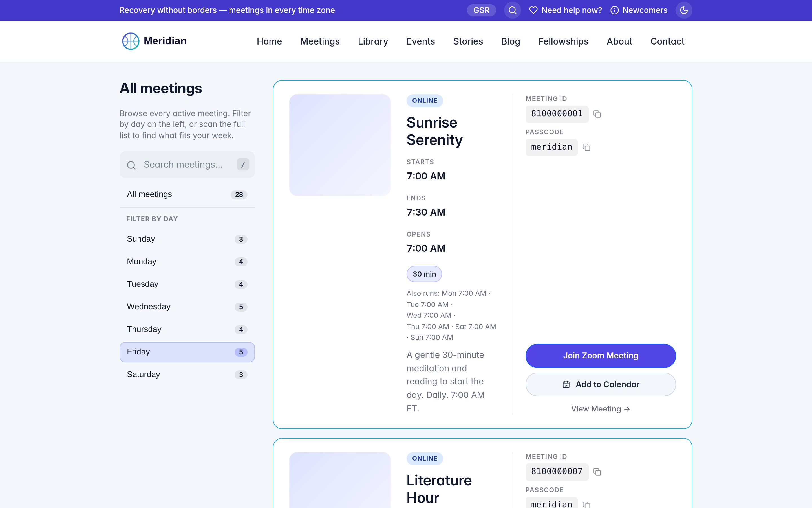Open Blog nav item
Viewport: 812px width, 508px height.
pyautogui.click(x=510, y=41)
